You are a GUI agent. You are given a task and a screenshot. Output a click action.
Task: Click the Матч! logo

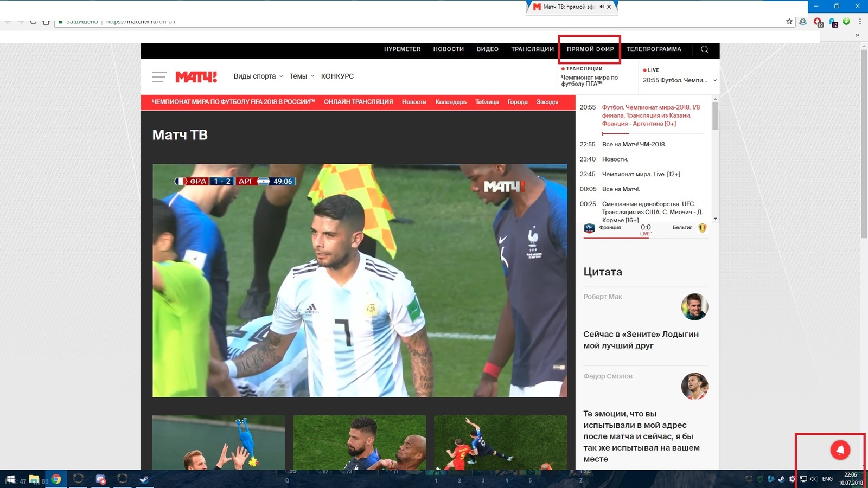click(196, 77)
